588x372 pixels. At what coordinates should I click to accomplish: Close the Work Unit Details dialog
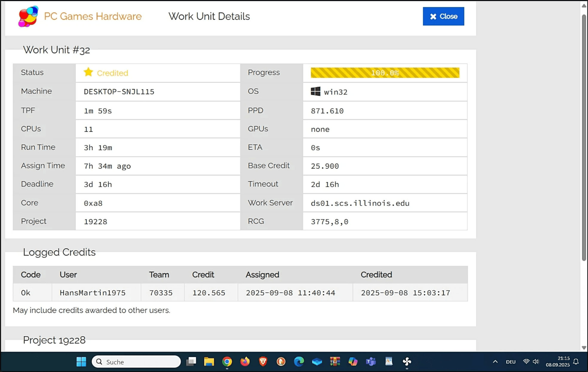point(443,16)
